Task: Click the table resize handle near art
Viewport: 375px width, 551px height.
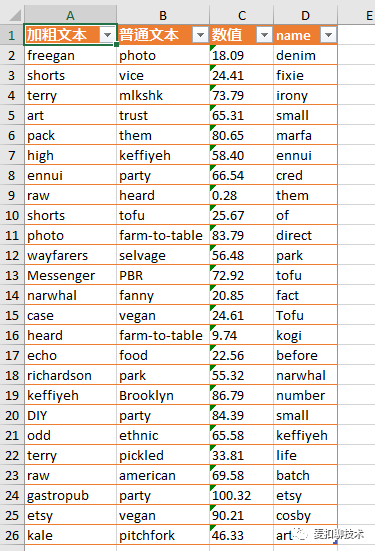Action: pyautogui.click(x=335, y=542)
